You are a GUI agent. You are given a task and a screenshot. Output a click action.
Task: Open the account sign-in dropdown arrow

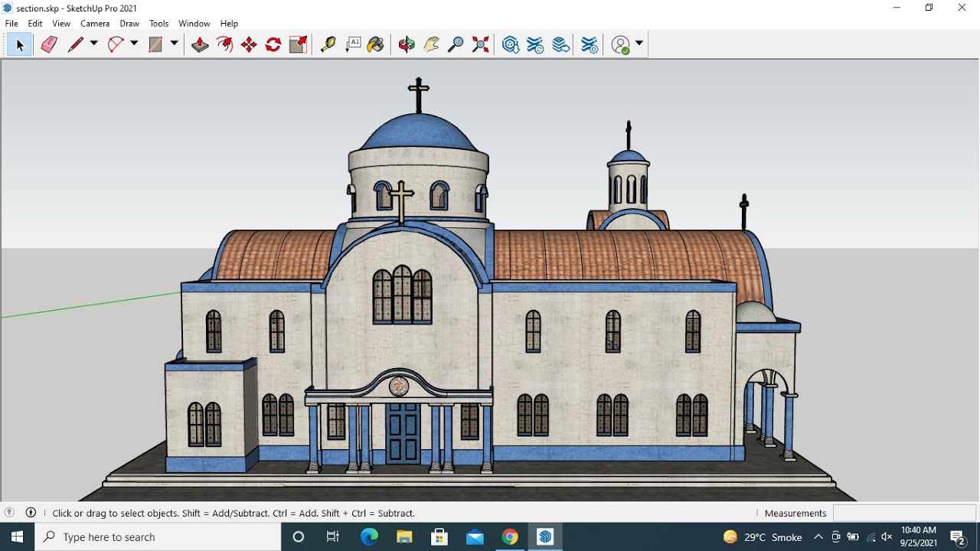point(639,44)
